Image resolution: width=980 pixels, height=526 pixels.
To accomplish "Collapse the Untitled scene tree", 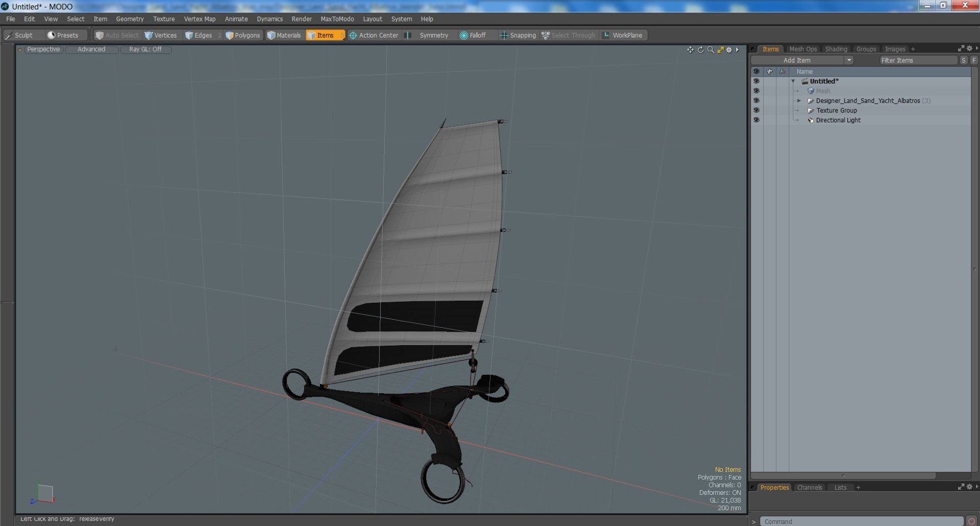I will (793, 81).
